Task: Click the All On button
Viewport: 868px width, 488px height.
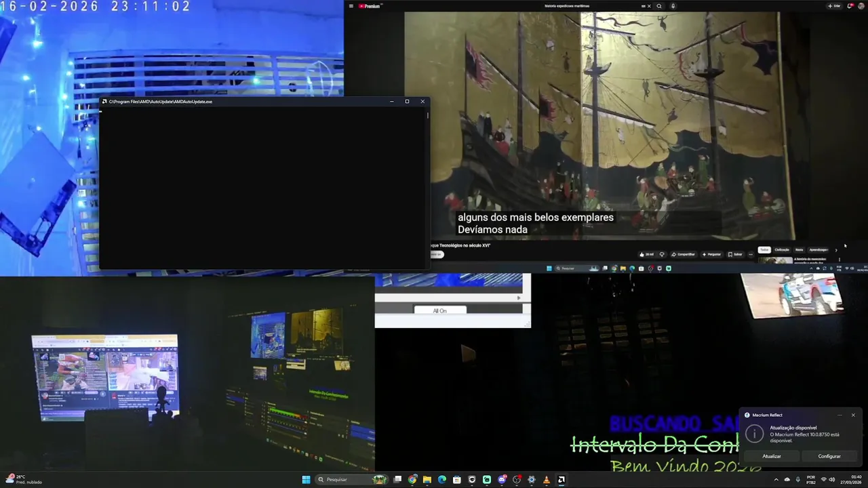Action: [440, 310]
